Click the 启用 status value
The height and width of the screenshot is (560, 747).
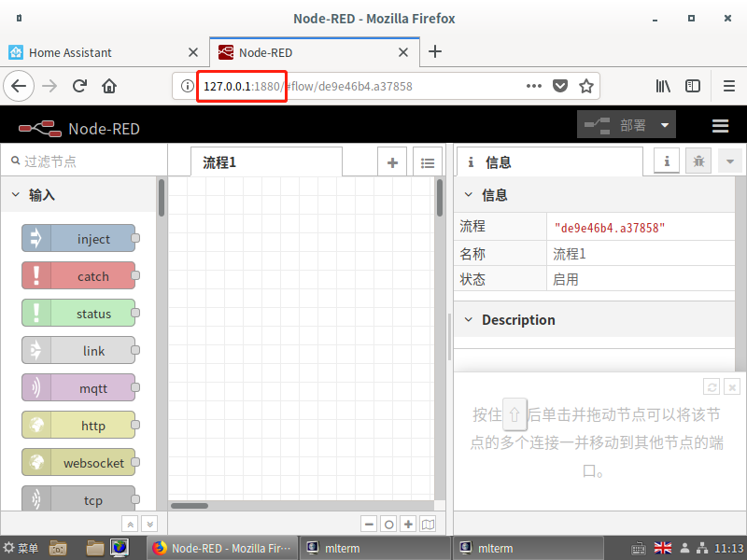coord(566,279)
